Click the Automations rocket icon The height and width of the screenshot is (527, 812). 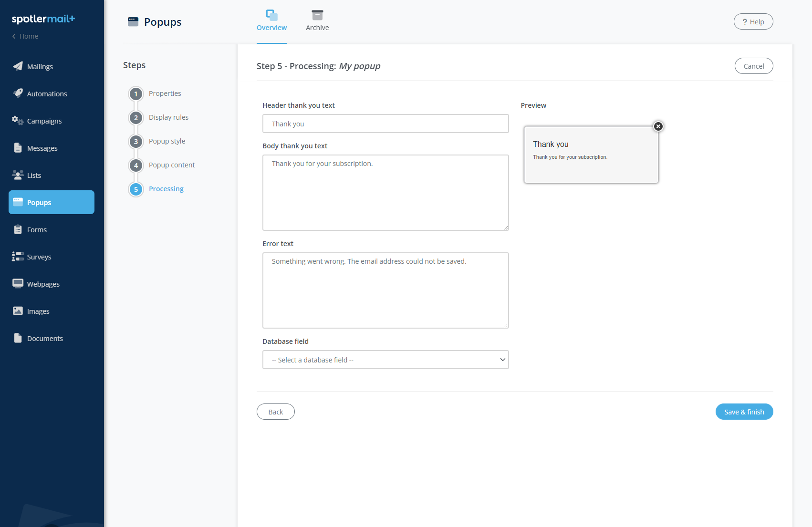pos(18,93)
